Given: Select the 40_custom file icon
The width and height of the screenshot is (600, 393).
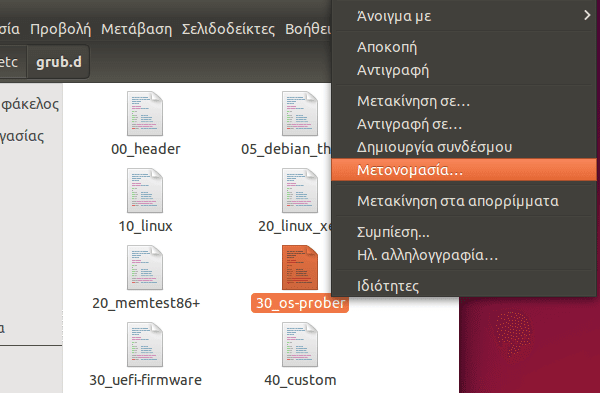Looking at the screenshot, I should (x=300, y=344).
